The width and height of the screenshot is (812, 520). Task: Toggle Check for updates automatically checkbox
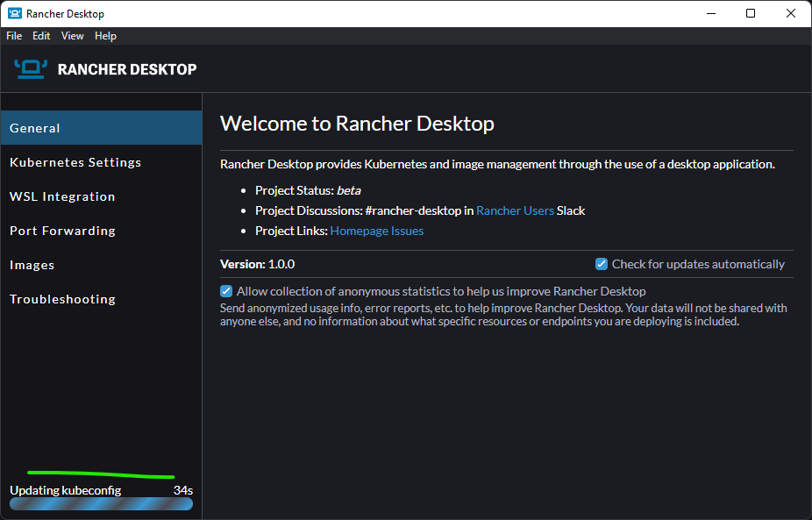pos(602,264)
